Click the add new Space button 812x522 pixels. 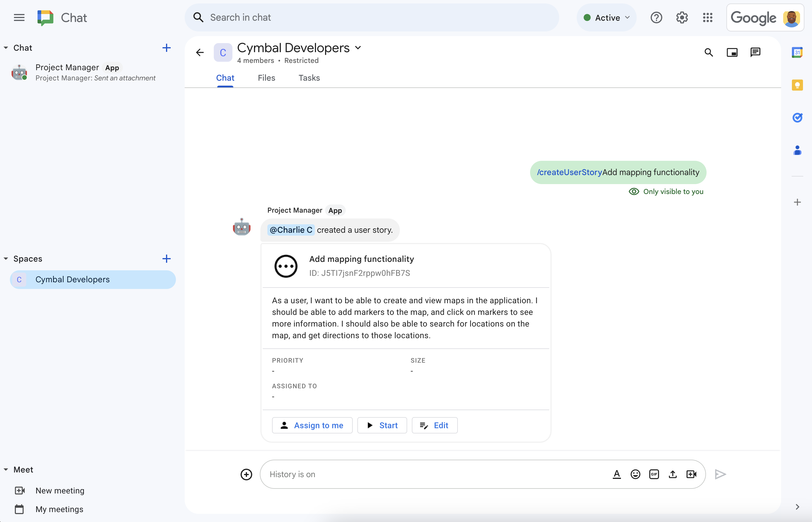[166, 259]
